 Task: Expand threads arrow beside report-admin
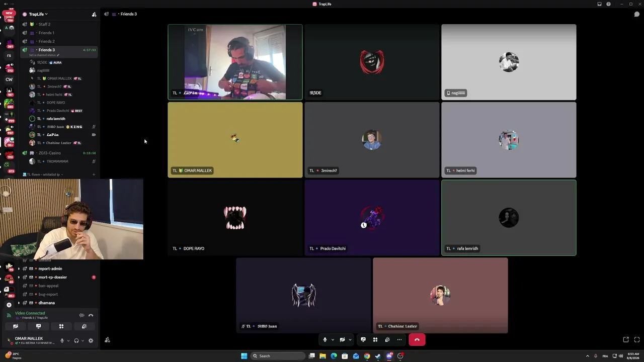[19, 268]
